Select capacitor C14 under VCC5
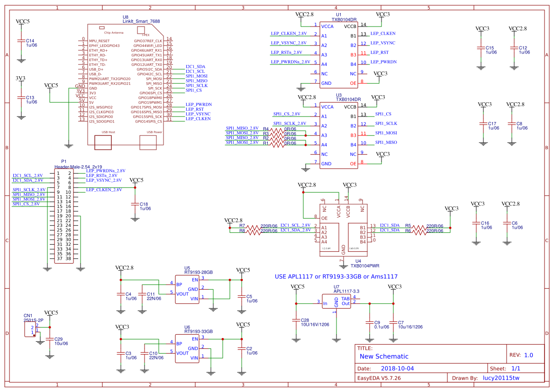 point(21,42)
